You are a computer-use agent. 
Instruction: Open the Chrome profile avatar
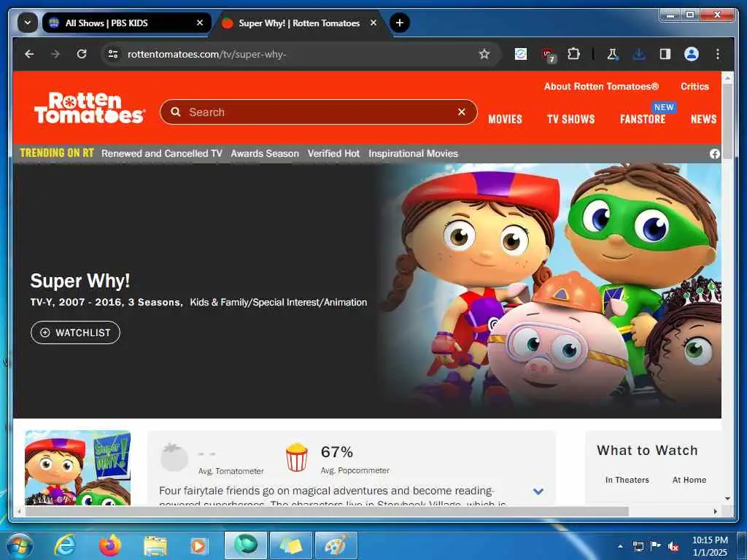(x=692, y=54)
